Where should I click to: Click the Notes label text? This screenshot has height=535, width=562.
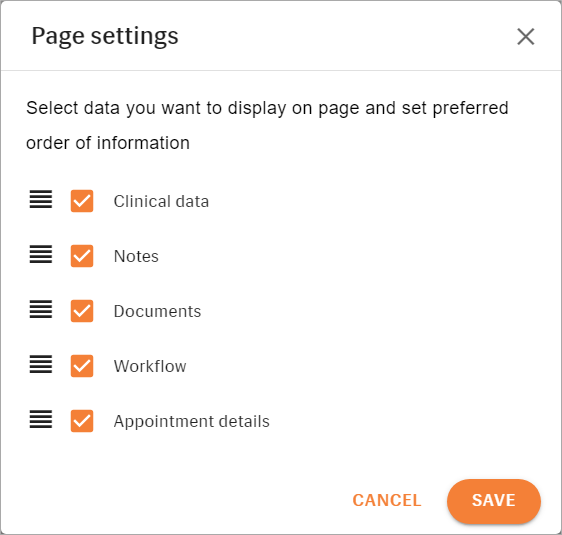[x=136, y=256]
